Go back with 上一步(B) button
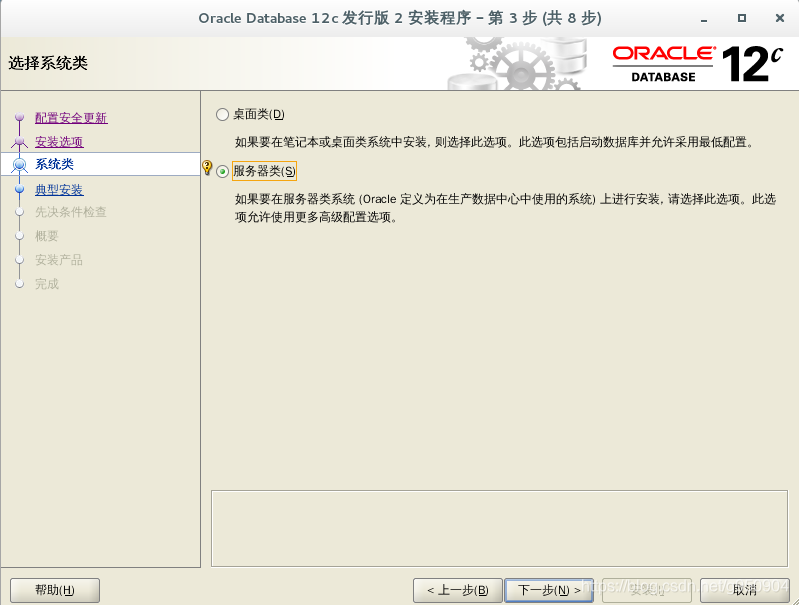The width and height of the screenshot is (799, 605). 458,590
